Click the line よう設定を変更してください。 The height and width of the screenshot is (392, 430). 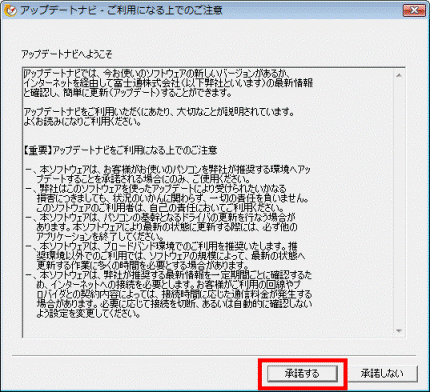click(88, 314)
